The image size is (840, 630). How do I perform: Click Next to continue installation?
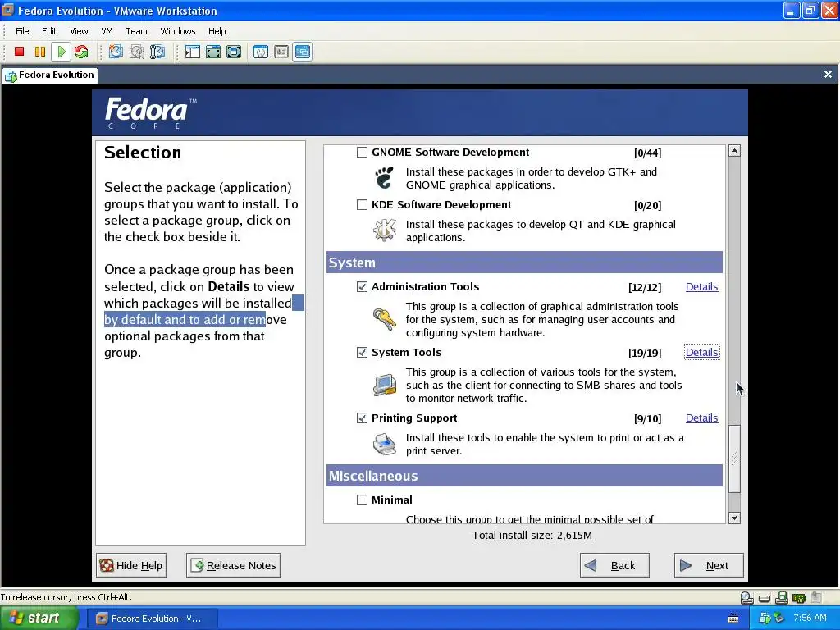(709, 565)
